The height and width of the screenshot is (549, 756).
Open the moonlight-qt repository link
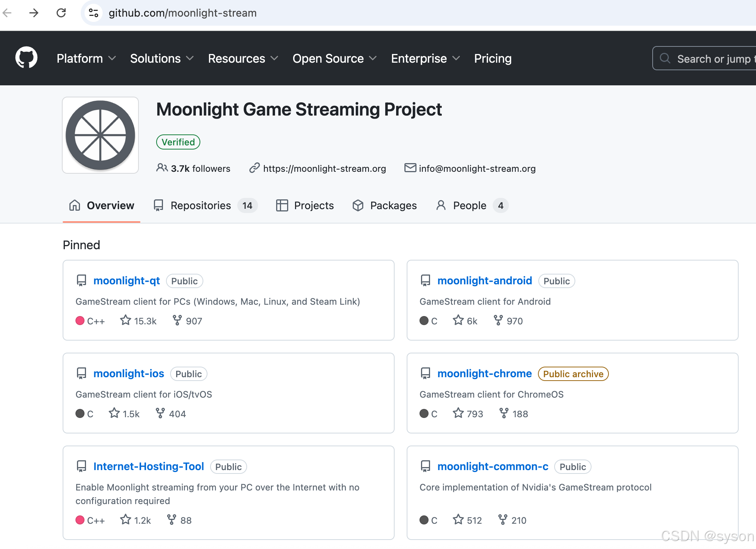(126, 281)
